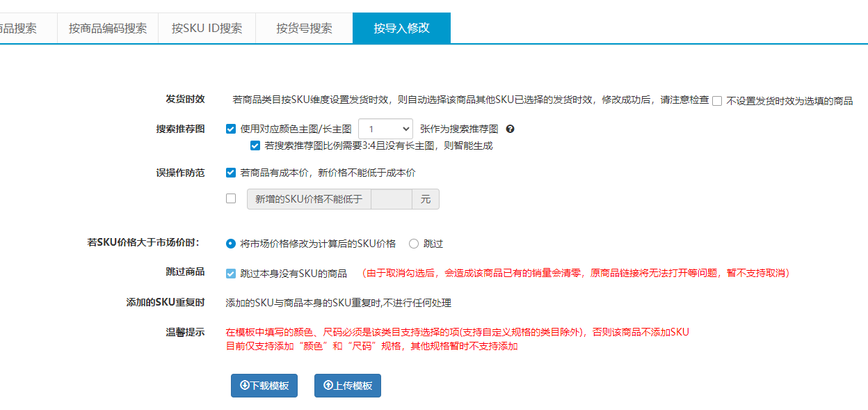The width and height of the screenshot is (868, 410).
Task: Open the 按SKU ID搜索 tab
Action: point(207,29)
